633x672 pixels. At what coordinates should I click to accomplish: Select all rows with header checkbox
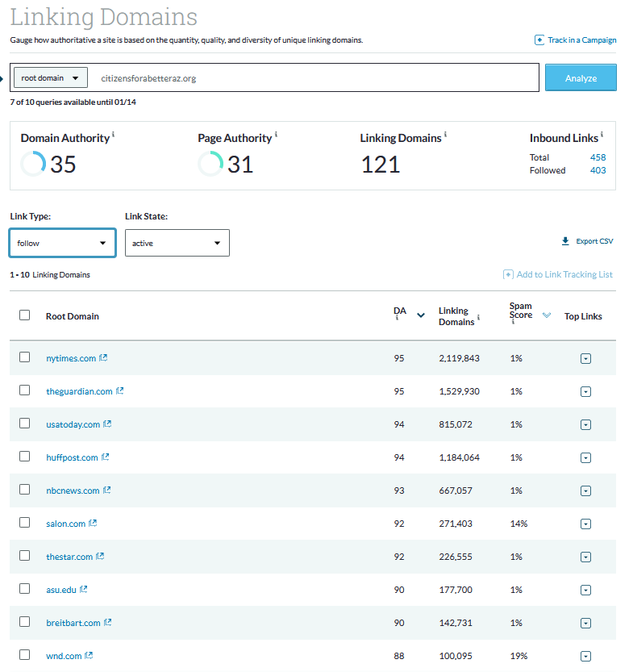click(24, 315)
